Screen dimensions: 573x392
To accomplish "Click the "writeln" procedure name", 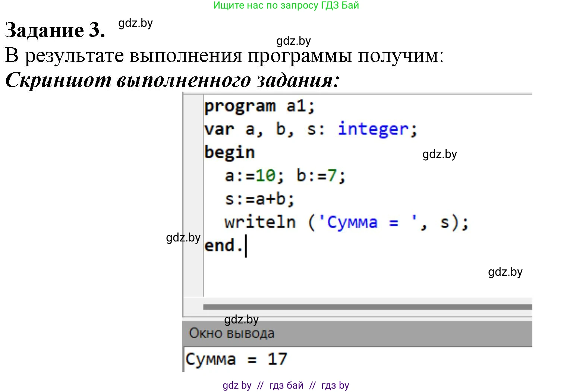I will tap(260, 222).
